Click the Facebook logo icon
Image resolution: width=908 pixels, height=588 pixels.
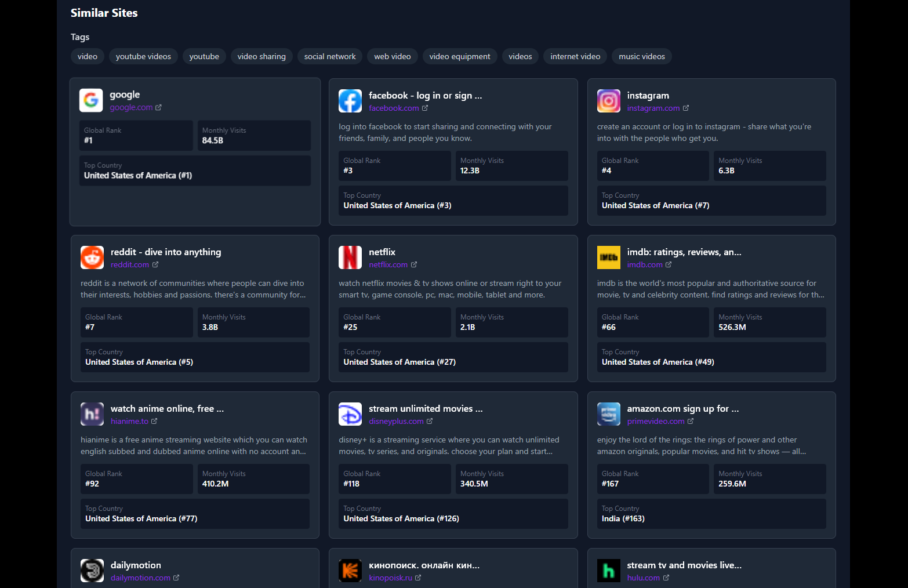click(350, 101)
